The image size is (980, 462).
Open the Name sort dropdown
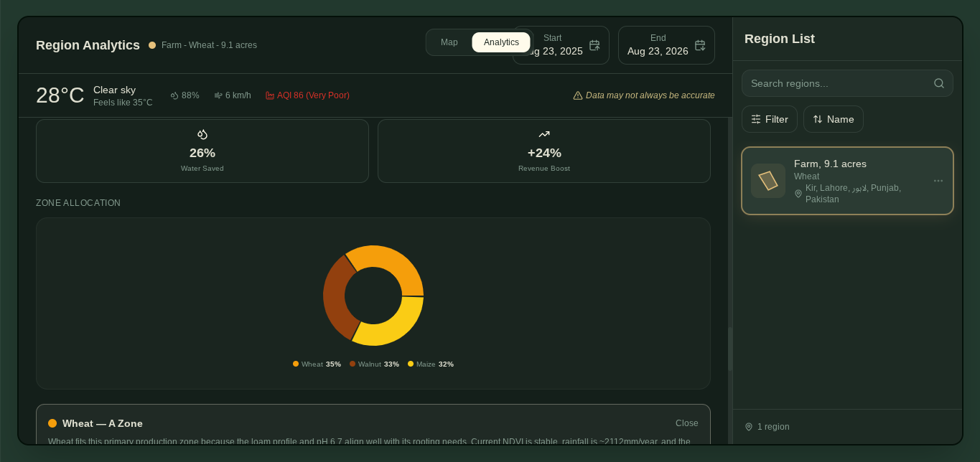(834, 119)
